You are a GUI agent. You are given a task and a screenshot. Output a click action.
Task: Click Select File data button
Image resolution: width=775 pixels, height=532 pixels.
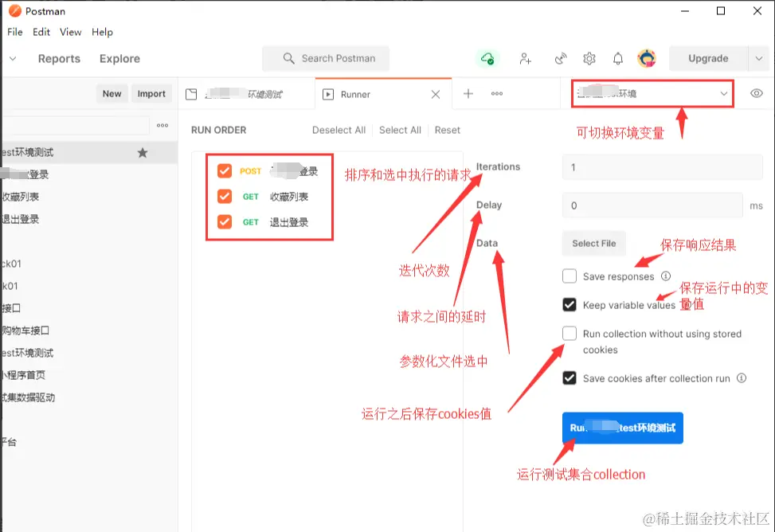pyautogui.click(x=593, y=243)
